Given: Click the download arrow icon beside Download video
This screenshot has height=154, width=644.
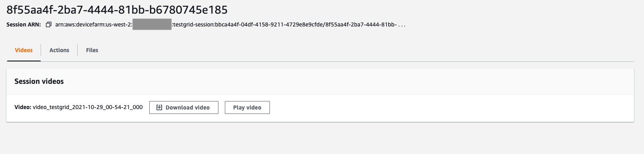Looking at the screenshot, I should (x=159, y=107).
